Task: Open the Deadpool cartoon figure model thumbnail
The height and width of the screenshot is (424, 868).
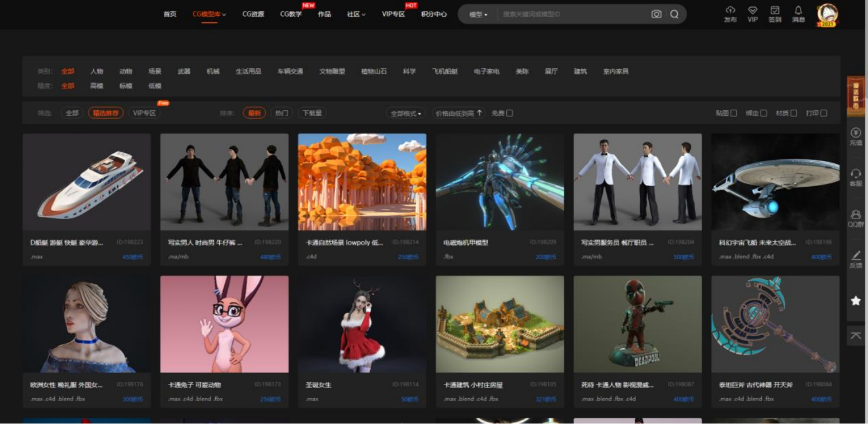Action: [x=637, y=324]
